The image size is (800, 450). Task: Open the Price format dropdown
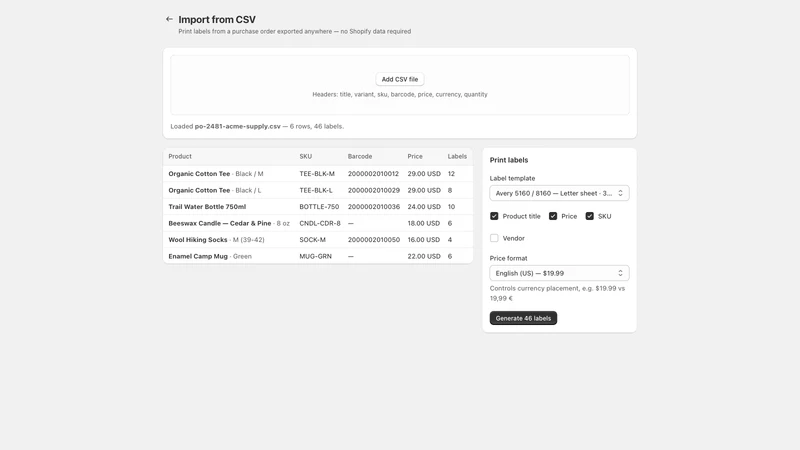559,273
